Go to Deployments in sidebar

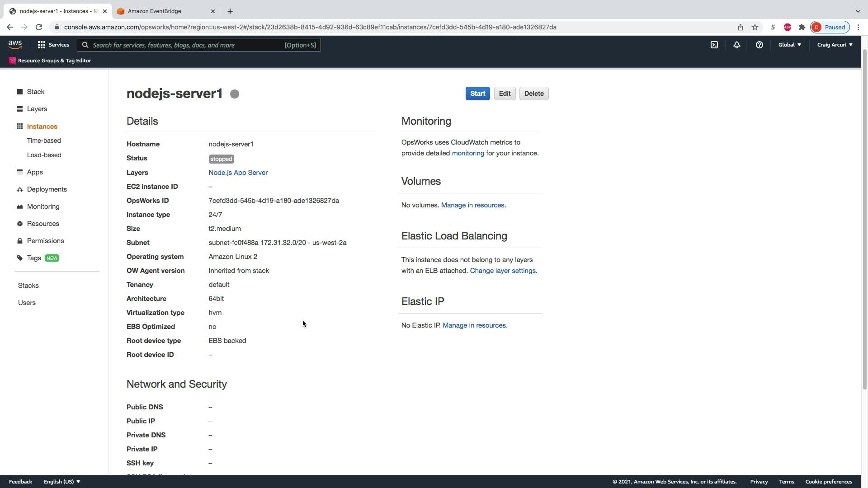(x=47, y=189)
